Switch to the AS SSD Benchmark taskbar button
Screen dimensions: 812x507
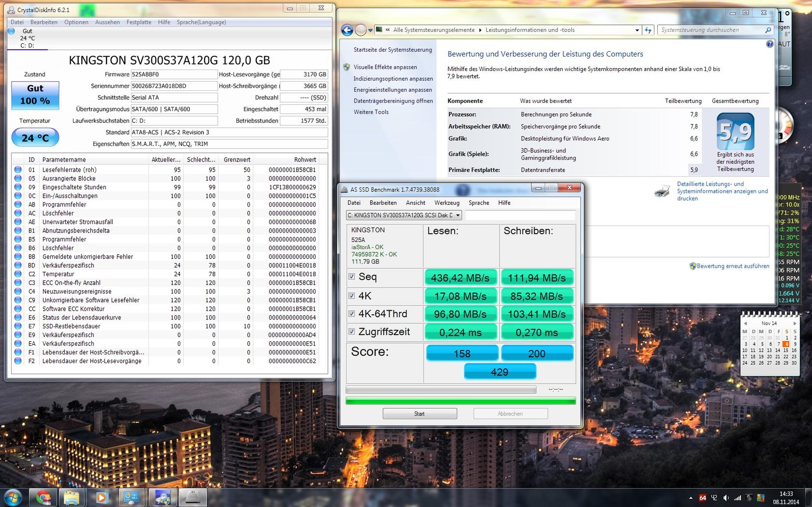[193, 497]
